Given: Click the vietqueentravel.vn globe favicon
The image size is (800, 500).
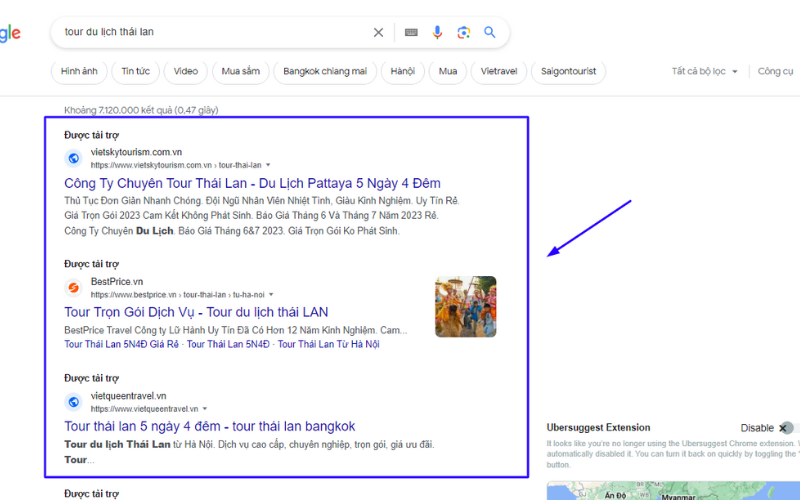Looking at the screenshot, I should [73, 402].
